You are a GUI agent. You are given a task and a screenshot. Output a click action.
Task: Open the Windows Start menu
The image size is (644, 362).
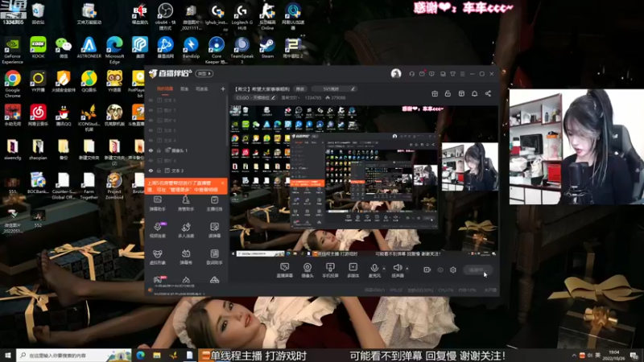pos(8,356)
